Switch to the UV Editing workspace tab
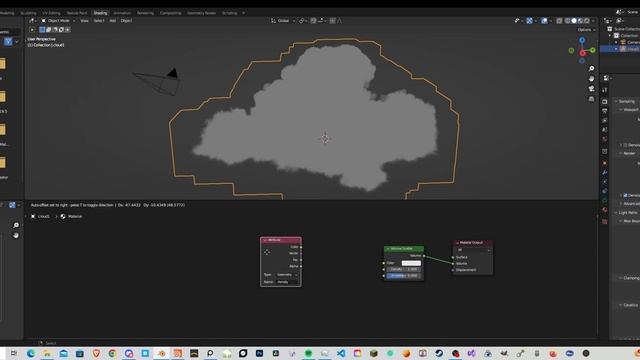The image size is (640, 360). (x=51, y=13)
